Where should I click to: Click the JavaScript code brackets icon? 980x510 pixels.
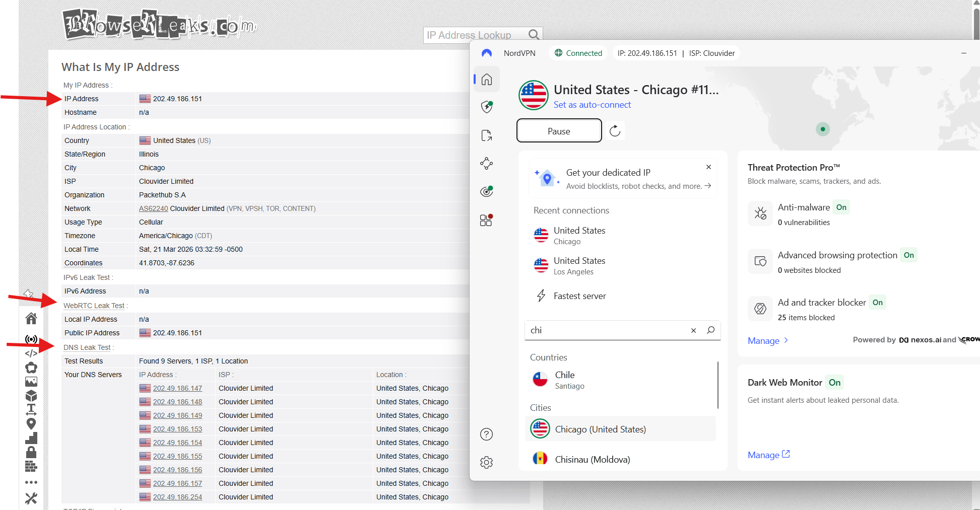(31, 353)
